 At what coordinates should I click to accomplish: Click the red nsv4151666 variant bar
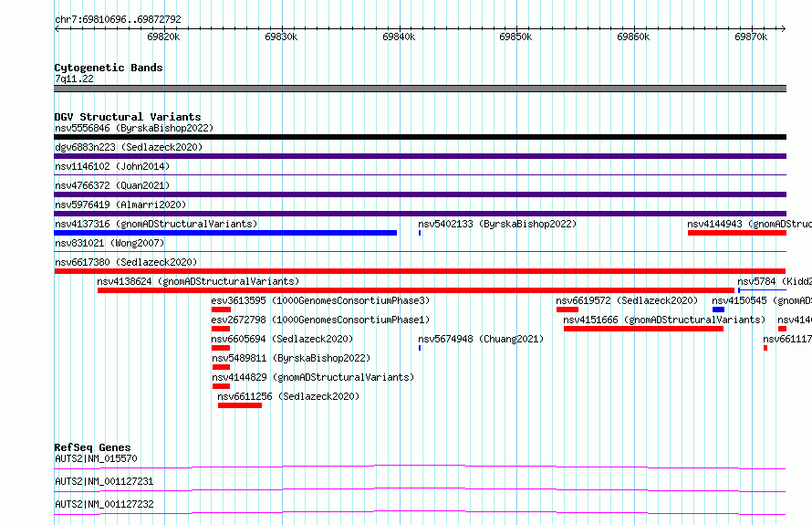(643, 329)
